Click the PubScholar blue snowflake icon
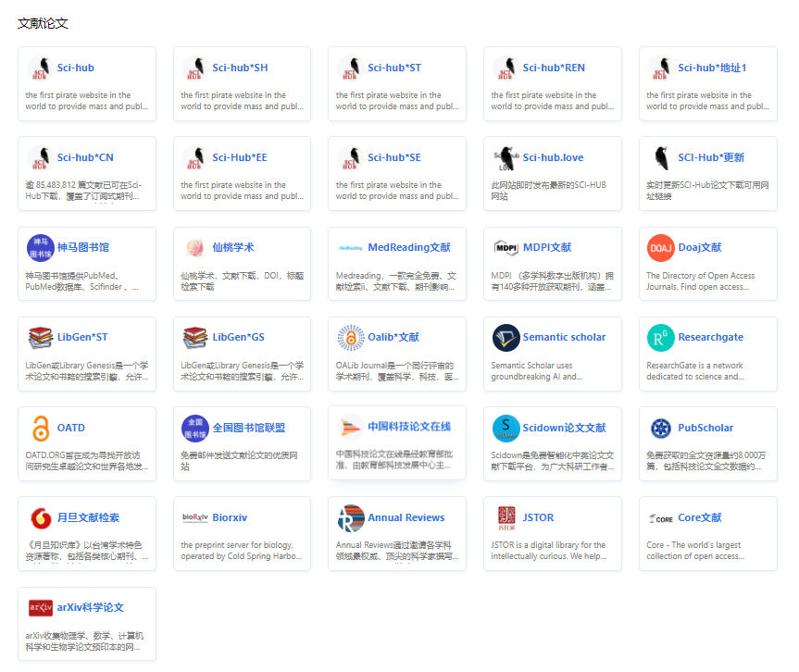 (x=661, y=428)
